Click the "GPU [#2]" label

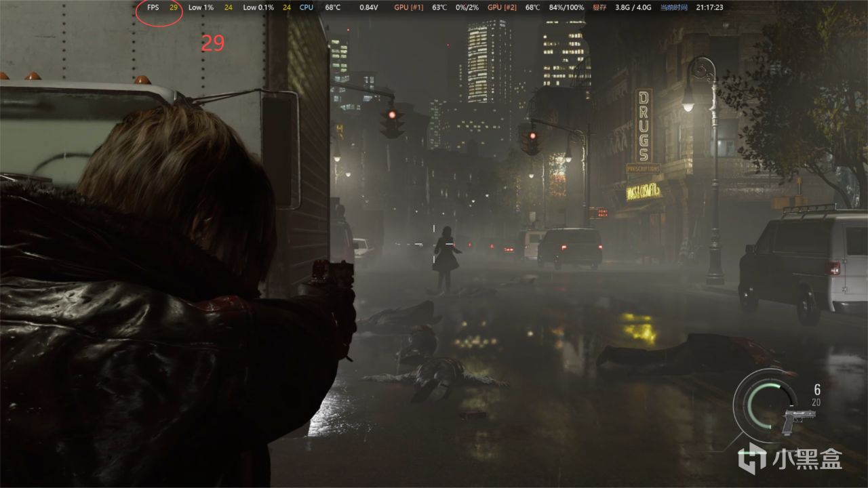502,7
